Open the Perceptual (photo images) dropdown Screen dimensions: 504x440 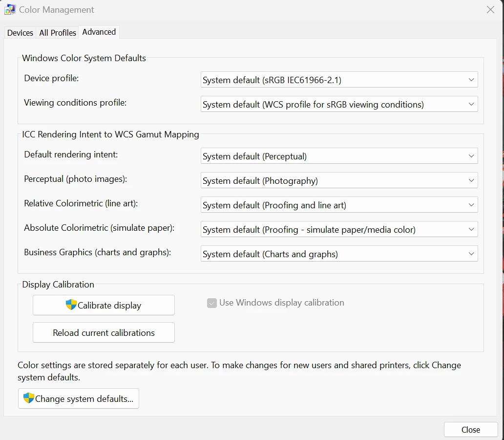(x=339, y=180)
